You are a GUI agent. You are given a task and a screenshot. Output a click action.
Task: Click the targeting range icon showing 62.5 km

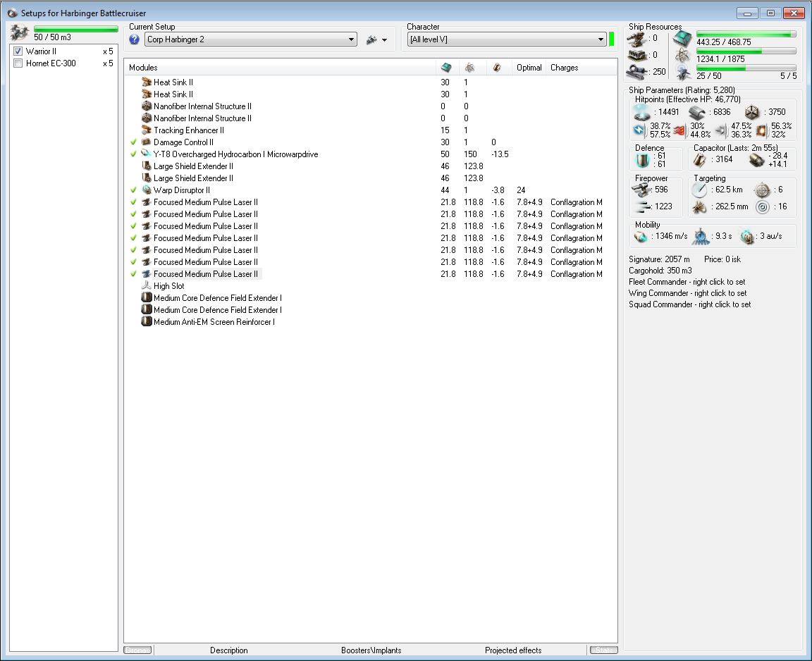point(700,190)
